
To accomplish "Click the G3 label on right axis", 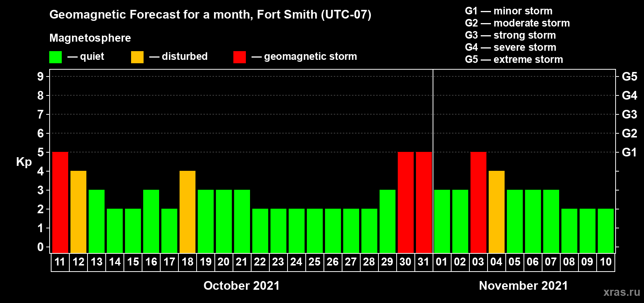I will click(629, 114).
